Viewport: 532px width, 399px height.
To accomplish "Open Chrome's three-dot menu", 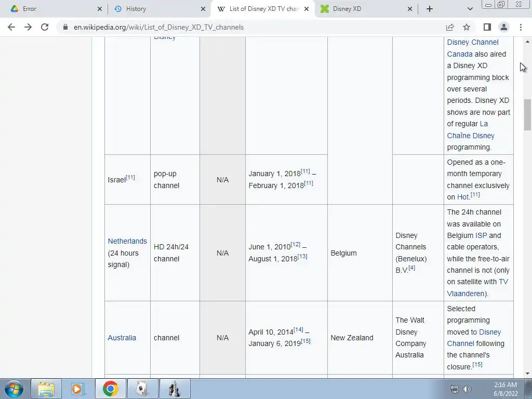I will (x=521, y=27).
